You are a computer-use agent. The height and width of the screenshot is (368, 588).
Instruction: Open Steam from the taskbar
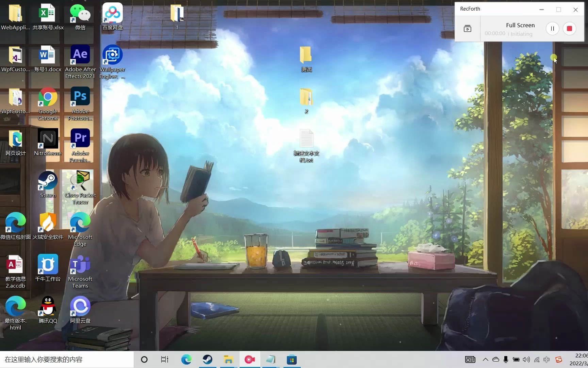(x=207, y=359)
